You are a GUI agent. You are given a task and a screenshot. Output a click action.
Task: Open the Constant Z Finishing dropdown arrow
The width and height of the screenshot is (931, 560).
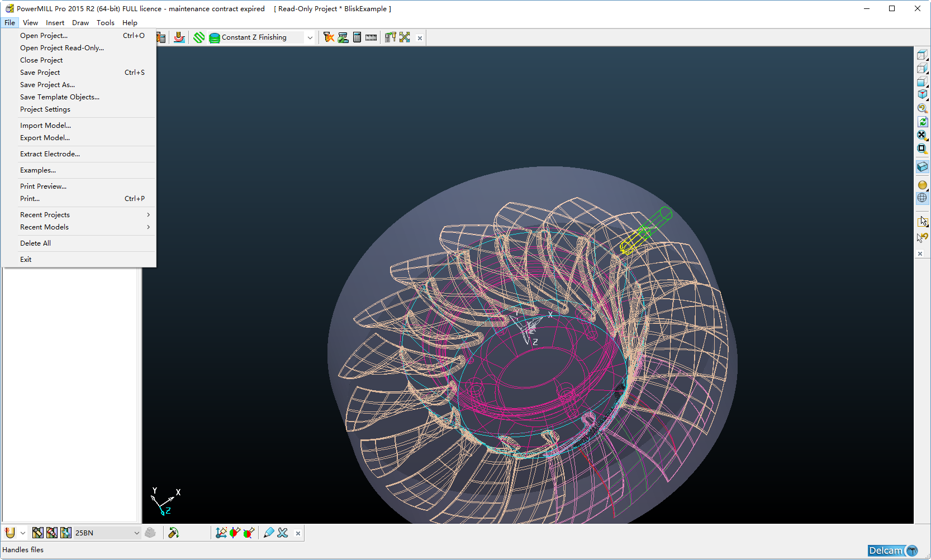(x=310, y=37)
